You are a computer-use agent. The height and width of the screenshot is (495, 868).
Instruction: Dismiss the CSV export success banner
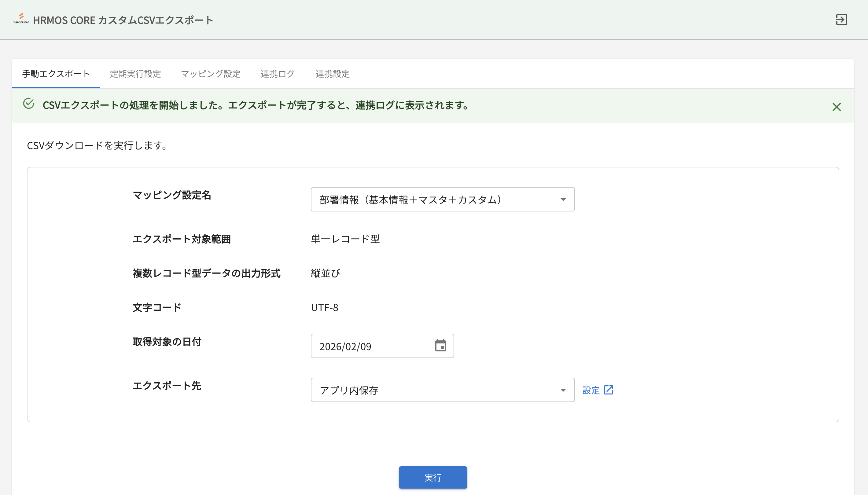click(837, 107)
